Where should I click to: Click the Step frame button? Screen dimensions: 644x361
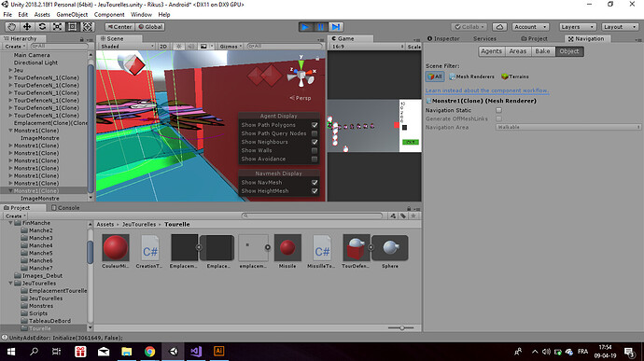(x=336, y=27)
